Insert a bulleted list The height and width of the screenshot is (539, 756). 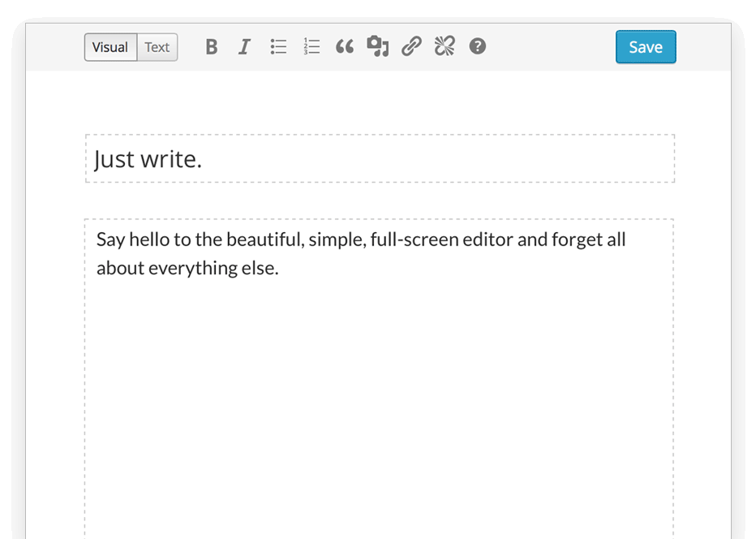click(x=278, y=47)
